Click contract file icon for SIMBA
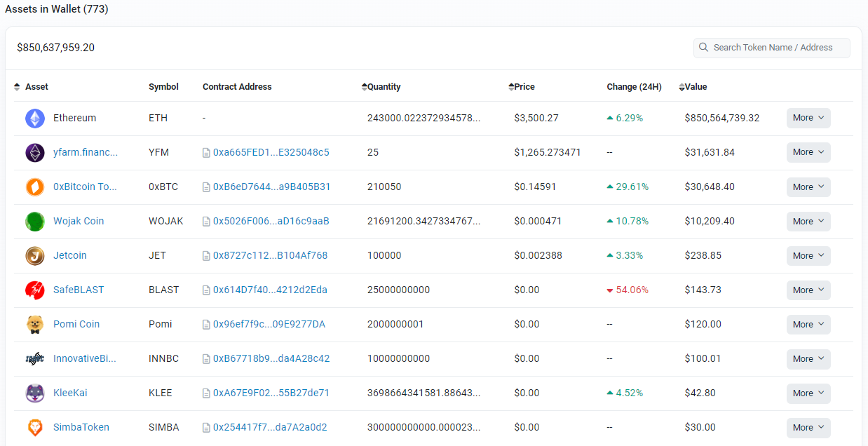Viewport: 868px width, 446px height. [206, 428]
